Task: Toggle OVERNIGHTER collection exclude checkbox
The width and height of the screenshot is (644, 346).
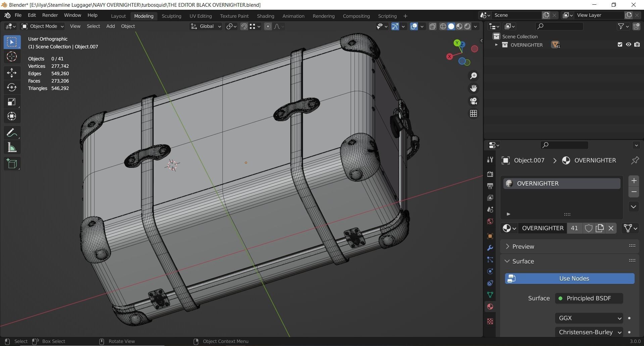Action: (620, 45)
